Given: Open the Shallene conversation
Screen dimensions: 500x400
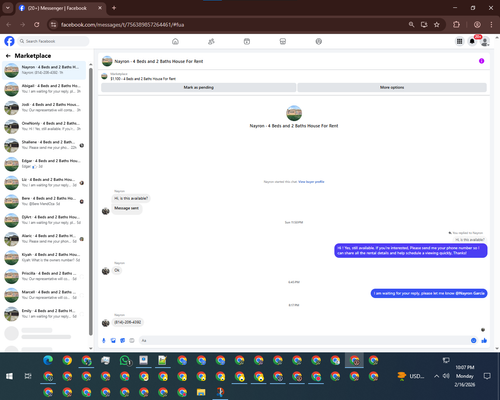Looking at the screenshot, I should pos(44,145).
